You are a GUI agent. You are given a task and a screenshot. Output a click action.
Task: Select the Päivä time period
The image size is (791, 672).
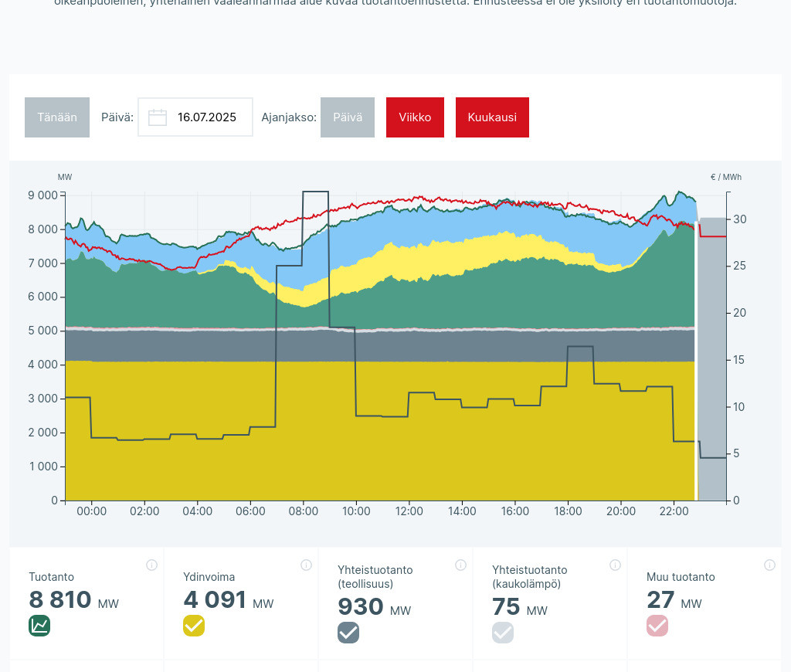[x=348, y=117]
